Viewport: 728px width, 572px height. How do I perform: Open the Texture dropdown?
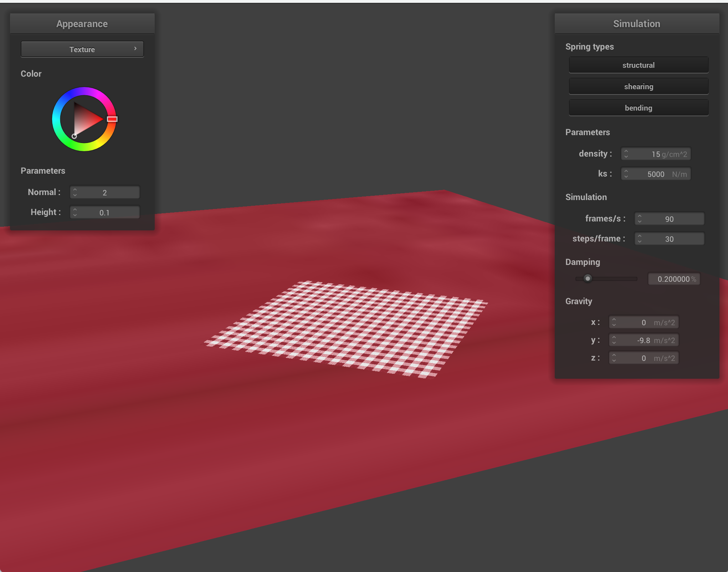tap(82, 49)
